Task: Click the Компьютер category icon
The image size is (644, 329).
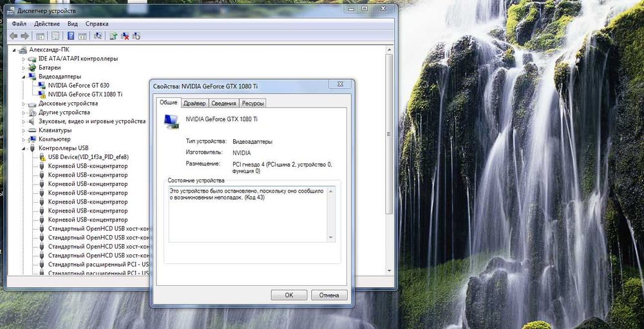Action: (x=32, y=139)
